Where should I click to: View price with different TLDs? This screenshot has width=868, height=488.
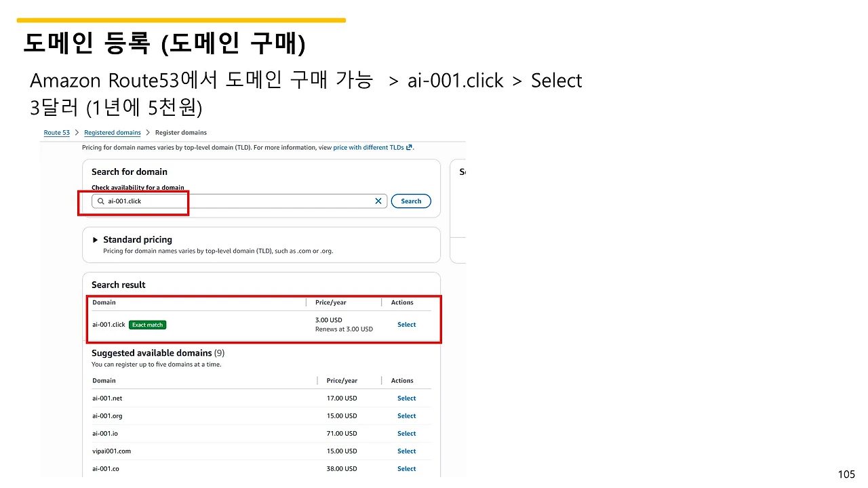point(368,147)
